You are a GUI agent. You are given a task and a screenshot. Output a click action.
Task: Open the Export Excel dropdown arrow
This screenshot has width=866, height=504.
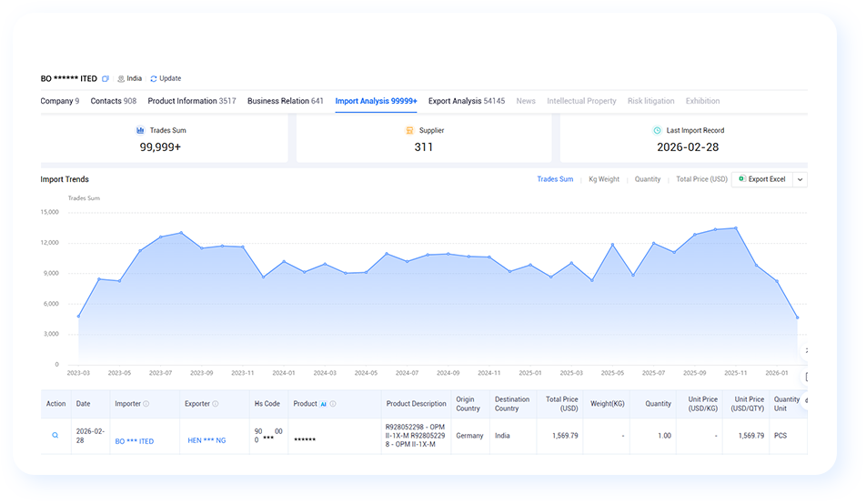(x=800, y=179)
